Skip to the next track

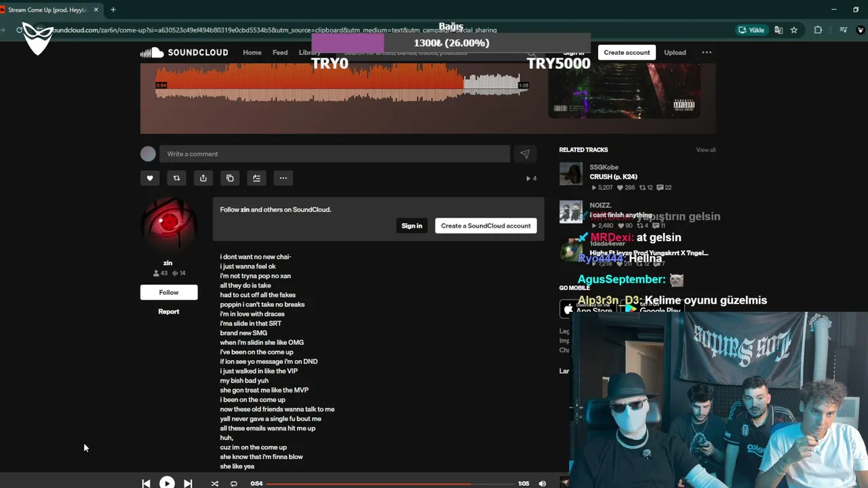click(x=188, y=483)
